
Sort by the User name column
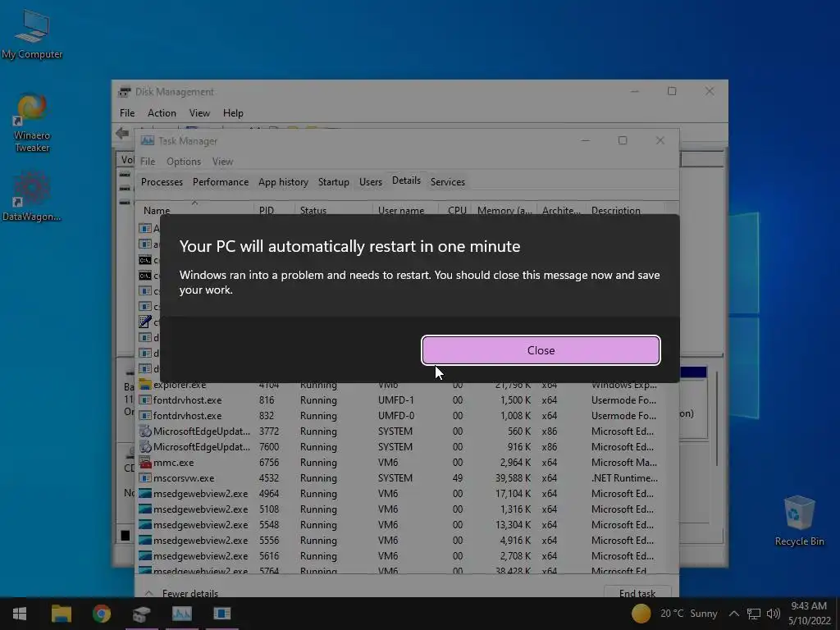[x=405, y=210]
